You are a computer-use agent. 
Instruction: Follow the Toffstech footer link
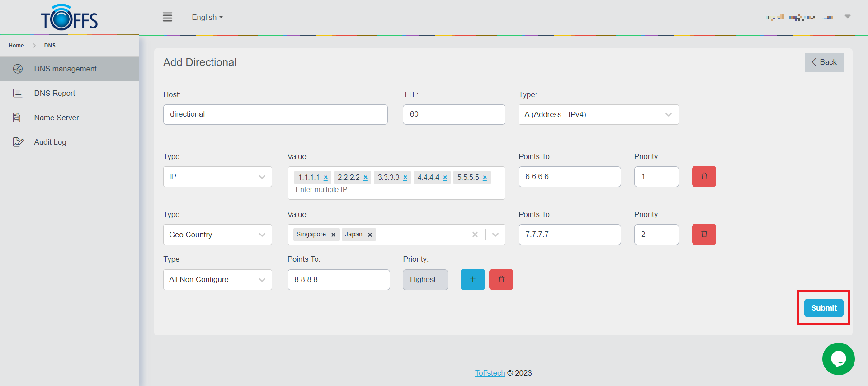(x=490, y=373)
